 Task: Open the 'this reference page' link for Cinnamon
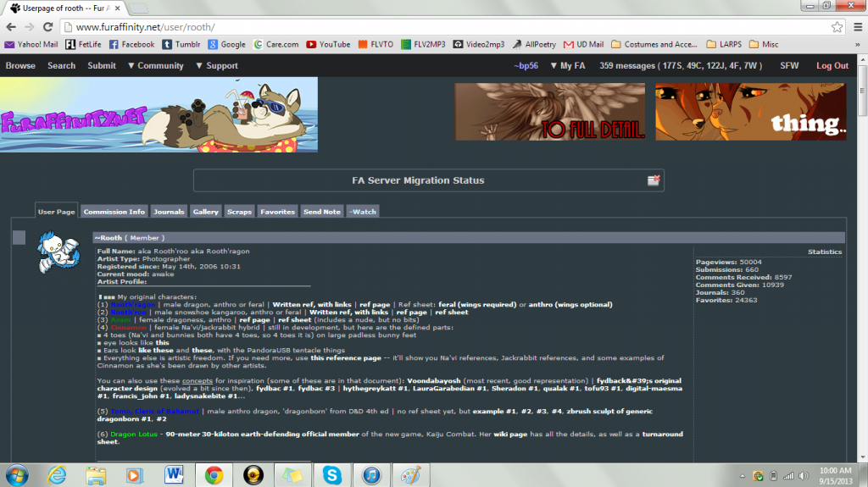click(x=346, y=358)
